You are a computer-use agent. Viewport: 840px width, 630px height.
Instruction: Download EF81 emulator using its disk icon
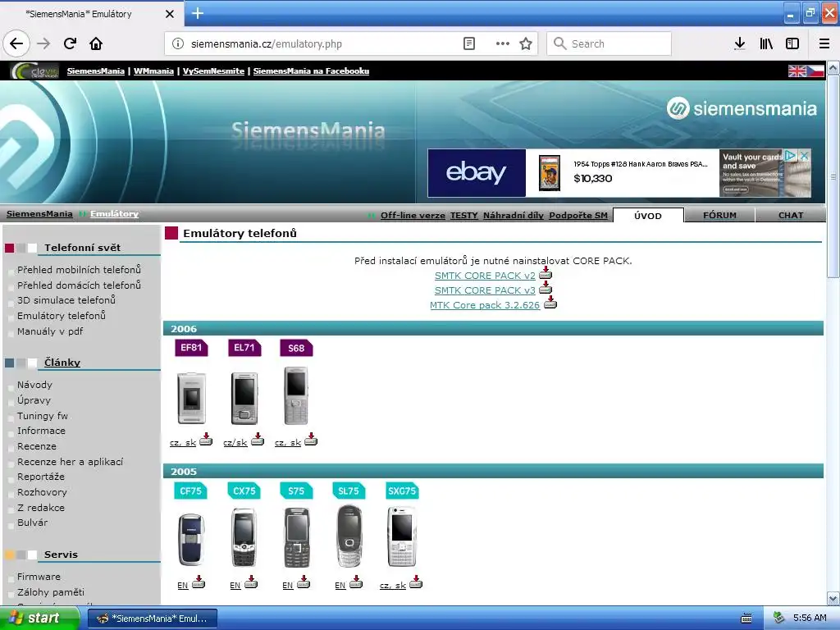[x=206, y=440]
